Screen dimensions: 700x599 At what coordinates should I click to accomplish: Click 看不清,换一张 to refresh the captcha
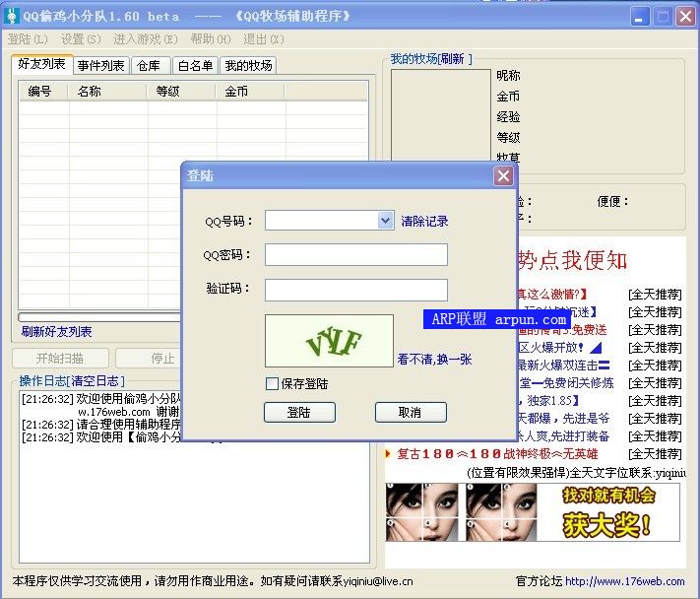(x=434, y=360)
